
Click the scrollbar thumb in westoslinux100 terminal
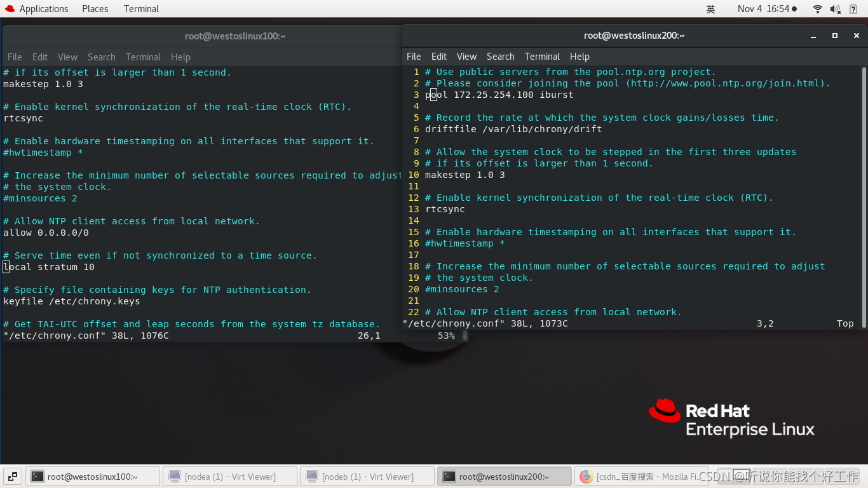(x=465, y=335)
